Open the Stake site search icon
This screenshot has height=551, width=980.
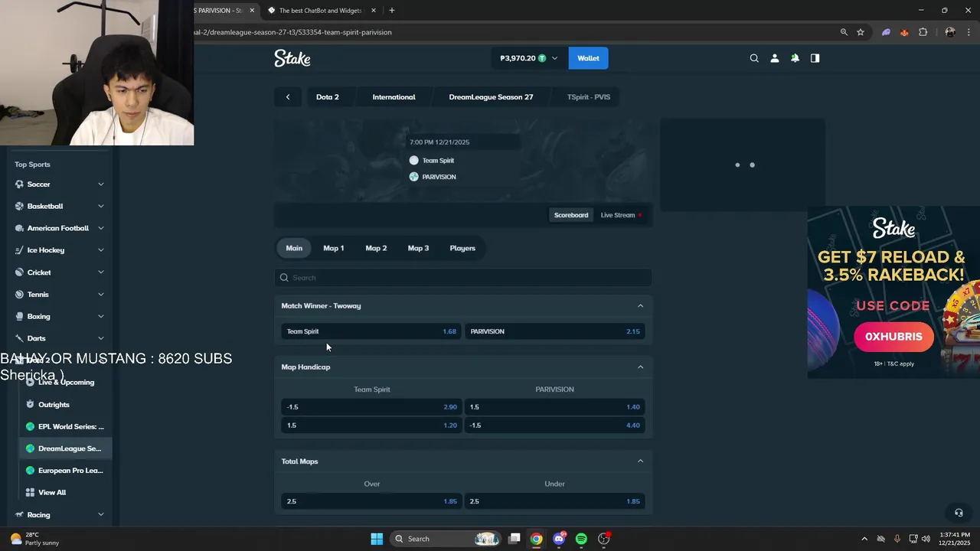754,58
